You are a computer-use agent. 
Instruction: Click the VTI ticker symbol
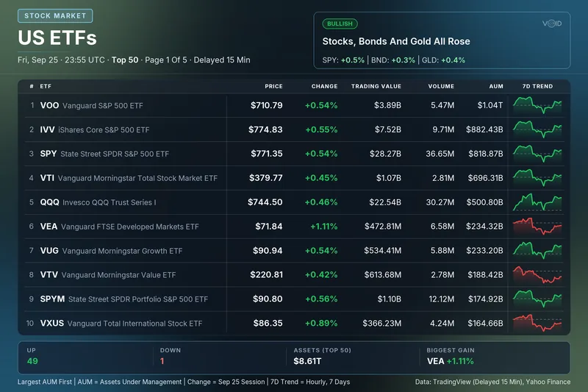(47, 178)
